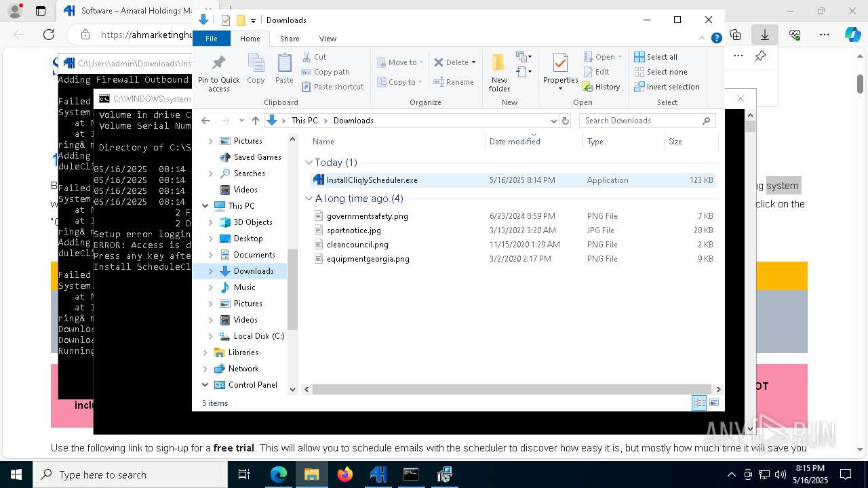Click the Up one level arrow
The width and height of the screenshot is (868, 488).
[x=255, y=121]
